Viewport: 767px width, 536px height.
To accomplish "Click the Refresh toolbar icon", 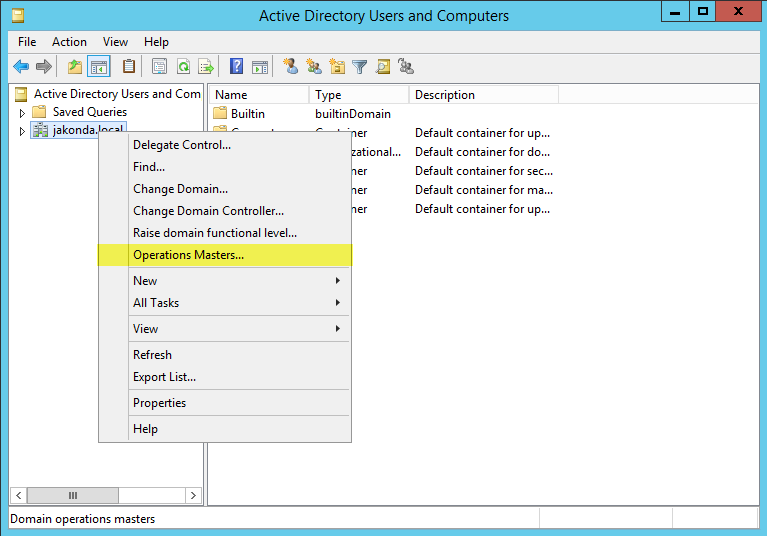I will (183, 67).
